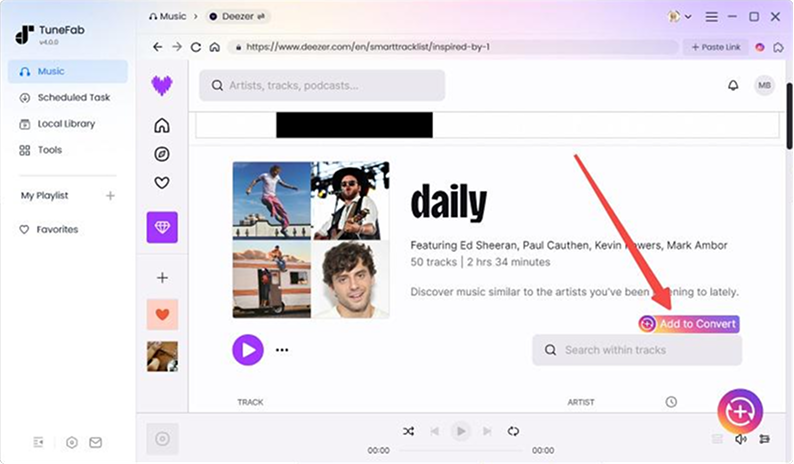Add a new playlist with plus icon
The width and height of the screenshot is (794, 464).
[x=110, y=196]
